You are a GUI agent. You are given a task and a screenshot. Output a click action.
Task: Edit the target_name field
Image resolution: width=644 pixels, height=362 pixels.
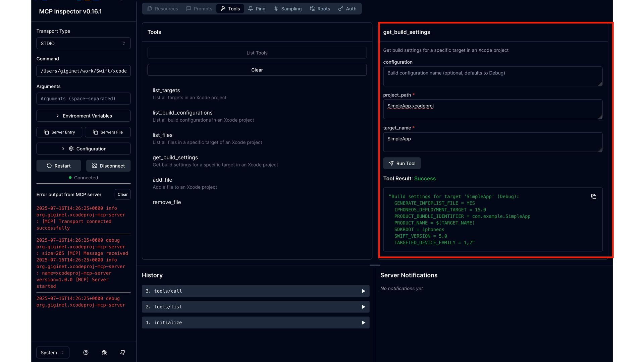point(493,142)
